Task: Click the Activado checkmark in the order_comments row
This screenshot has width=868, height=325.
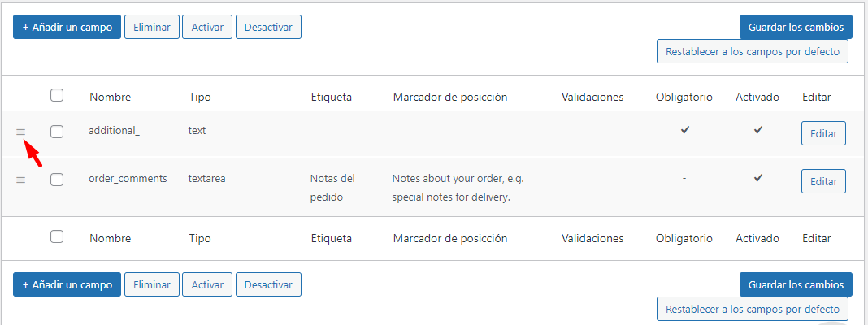Action: coord(757,178)
